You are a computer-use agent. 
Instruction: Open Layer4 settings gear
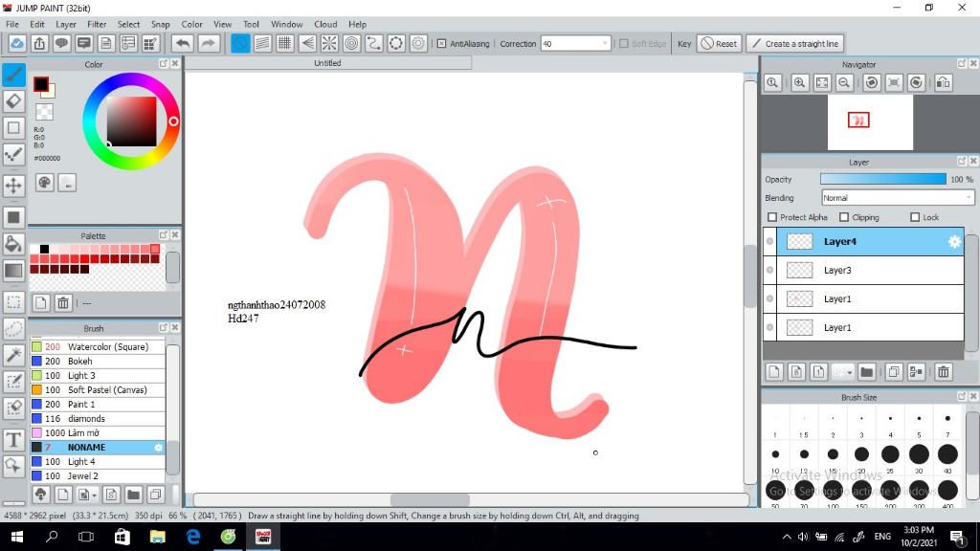954,242
